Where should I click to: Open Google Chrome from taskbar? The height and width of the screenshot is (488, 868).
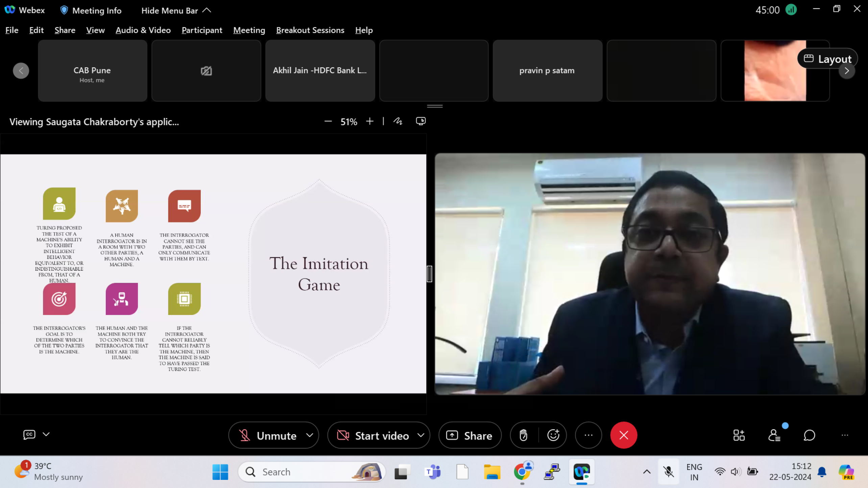click(522, 472)
